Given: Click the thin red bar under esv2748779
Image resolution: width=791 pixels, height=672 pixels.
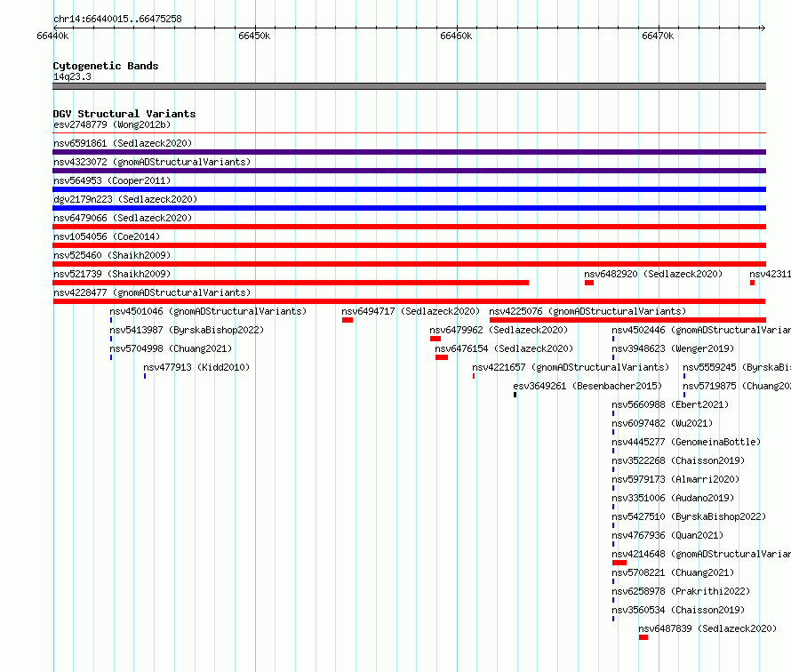Looking at the screenshot, I should [409, 132].
